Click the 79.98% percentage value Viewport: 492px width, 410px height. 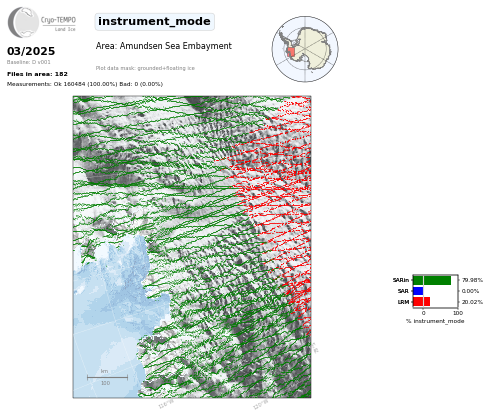point(472,280)
